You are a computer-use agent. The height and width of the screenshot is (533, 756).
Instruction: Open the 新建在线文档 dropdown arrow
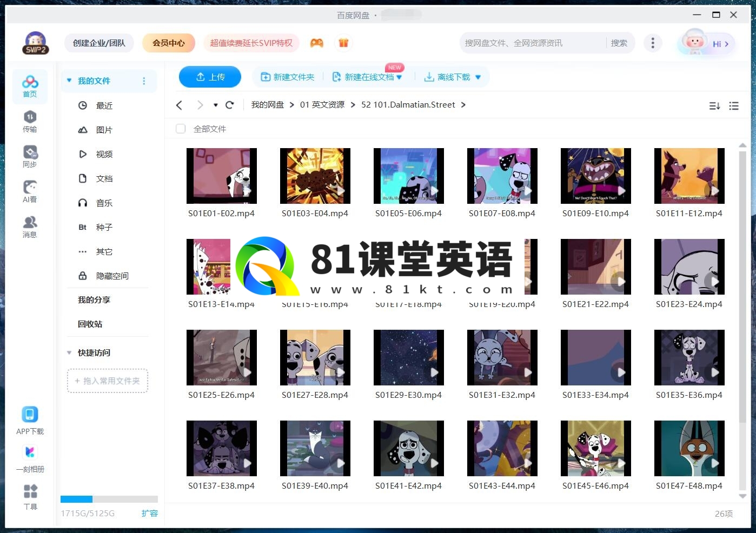399,77
